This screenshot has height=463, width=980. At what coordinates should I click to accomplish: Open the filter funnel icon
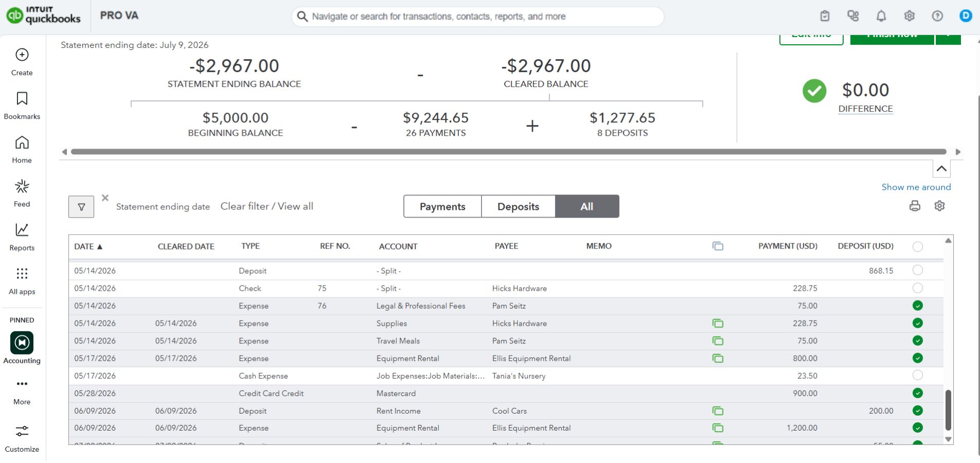81,207
